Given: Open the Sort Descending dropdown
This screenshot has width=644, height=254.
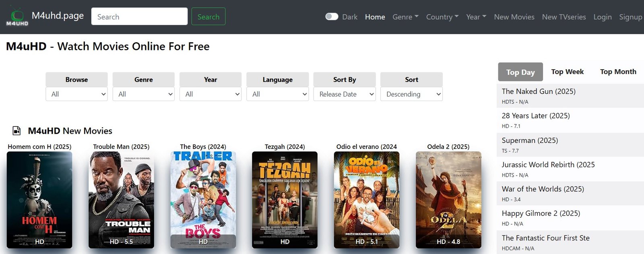Looking at the screenshot, I should coord(411,94).
